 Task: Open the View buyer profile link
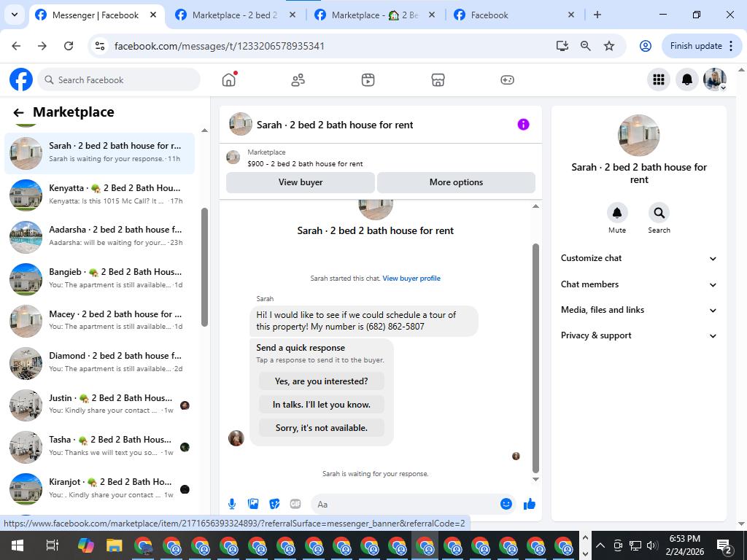[411, 279]
